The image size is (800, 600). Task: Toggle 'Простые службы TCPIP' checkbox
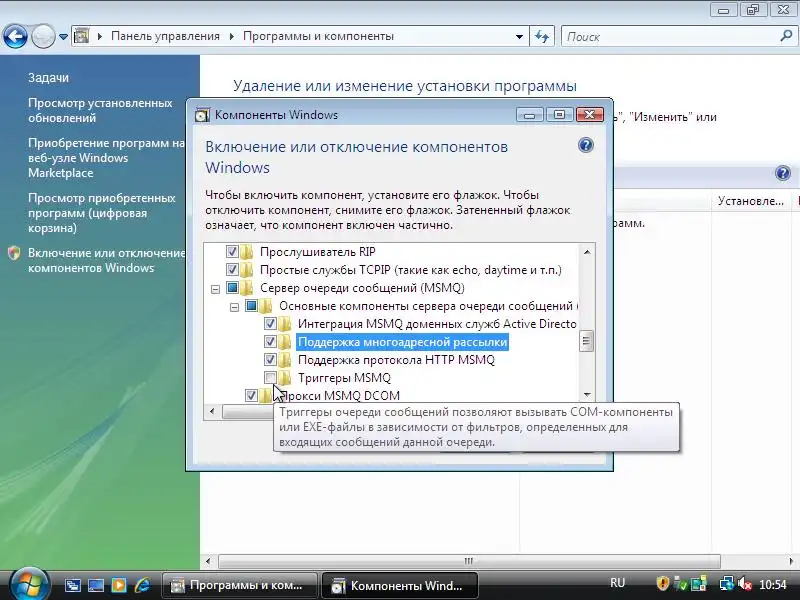point(232,269)
